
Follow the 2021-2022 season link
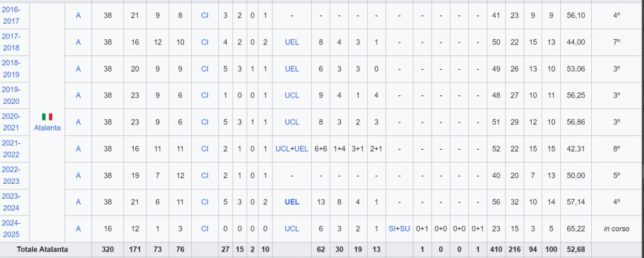tap(10, 148)
